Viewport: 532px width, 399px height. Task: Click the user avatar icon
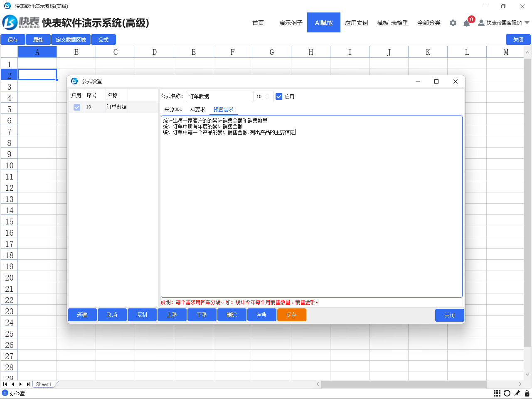click(481, 23)
